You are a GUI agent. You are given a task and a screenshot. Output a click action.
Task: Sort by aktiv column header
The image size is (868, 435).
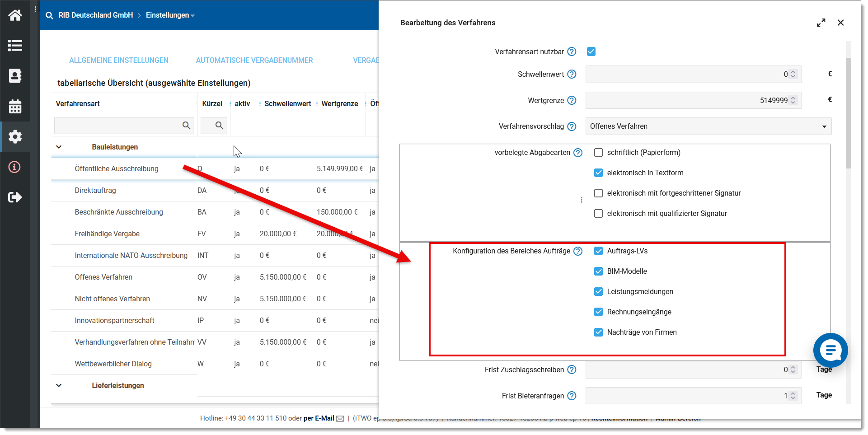click(242, 104)
